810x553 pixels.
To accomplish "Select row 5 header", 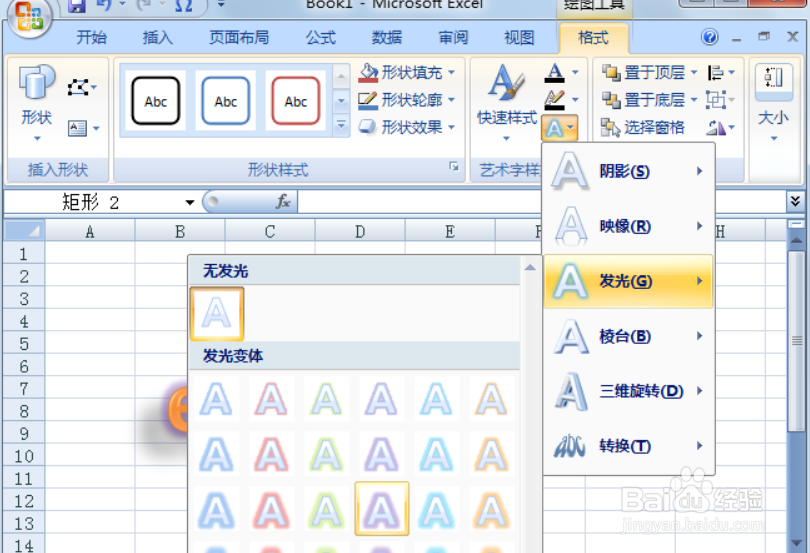I will coord(24,344).
